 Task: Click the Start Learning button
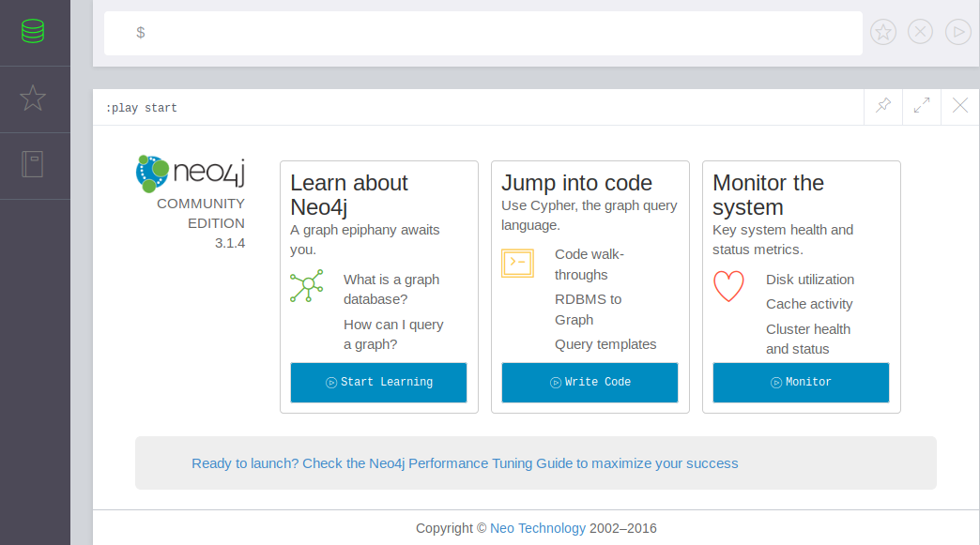[378, 382]
